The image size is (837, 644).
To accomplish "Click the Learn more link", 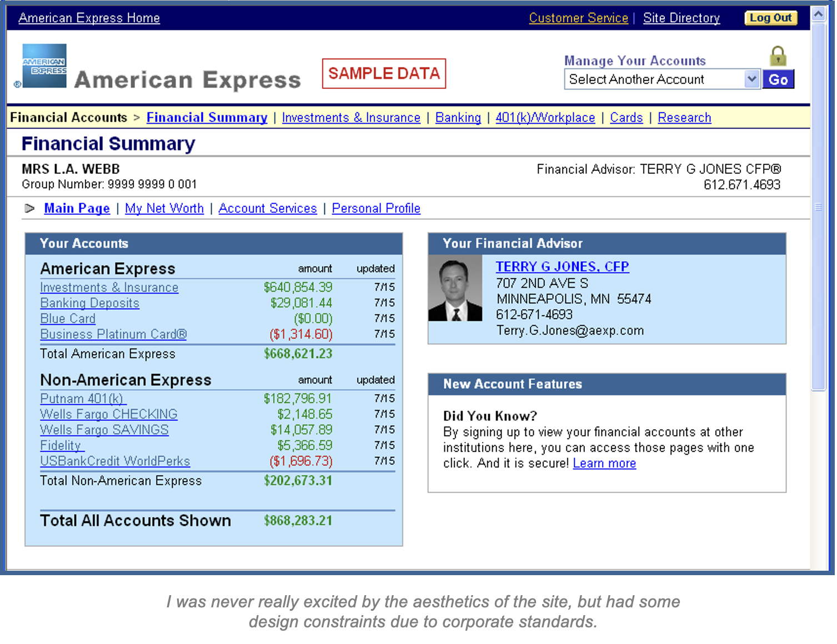I will tap(604, 464).
